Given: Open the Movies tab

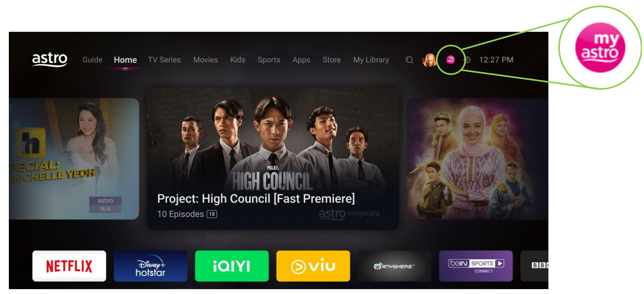Looking at the screenshot, I should coord(205,60).
